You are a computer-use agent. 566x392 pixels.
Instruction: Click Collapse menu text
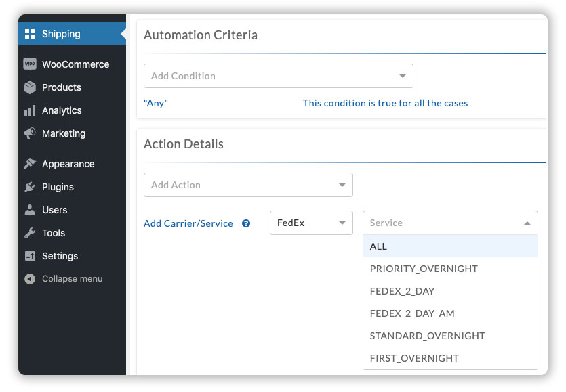point(73,279)
